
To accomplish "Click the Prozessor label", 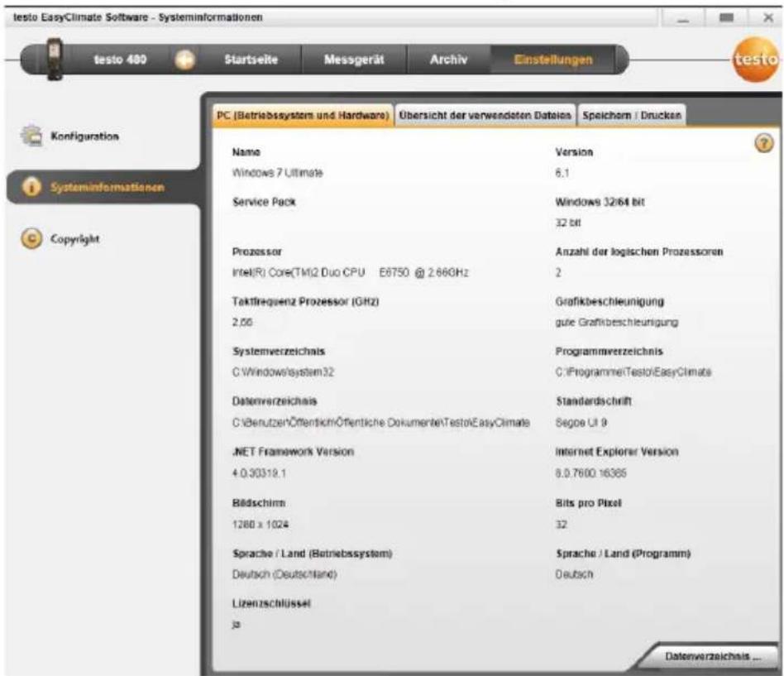I will pyautogui.click(x=257, y=252).
